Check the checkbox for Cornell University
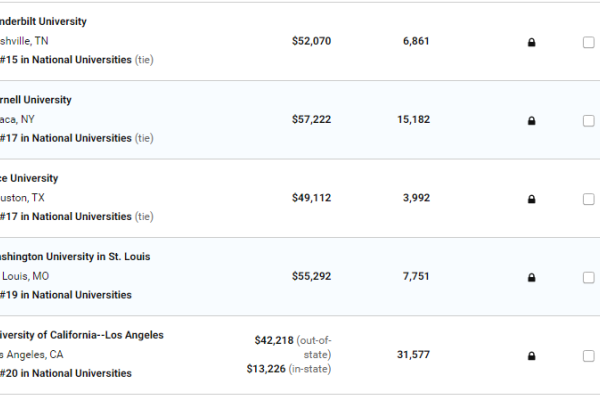This screenshot has height=400, width=600. [x=588, y=120]
